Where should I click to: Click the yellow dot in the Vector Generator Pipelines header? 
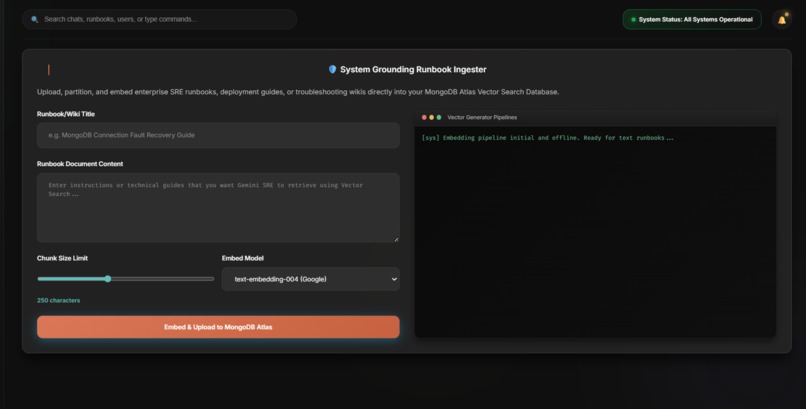[x=431, y=117]
